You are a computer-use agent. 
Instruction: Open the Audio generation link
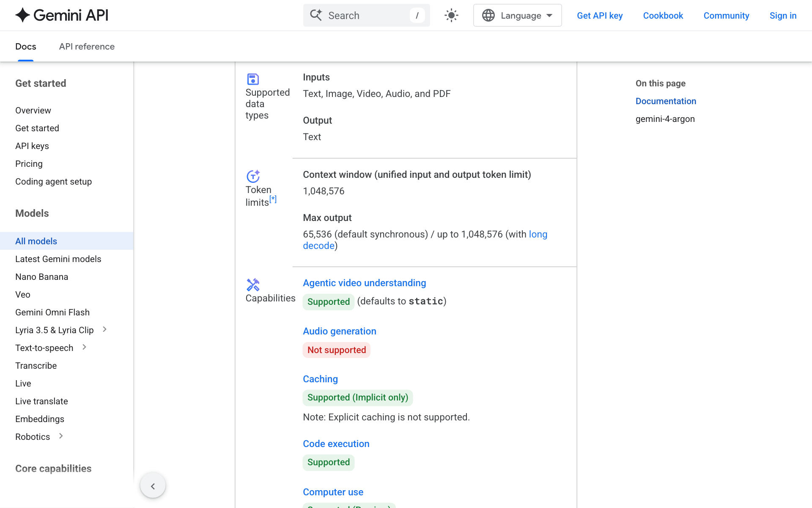click(x=339, y=331)
